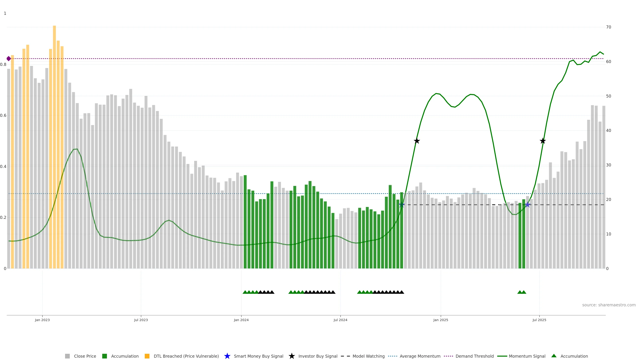Viewport: 644px width, 362px height.
Task: Click the purple diamond Demand Threshold marker
Action: coord(9,59)
